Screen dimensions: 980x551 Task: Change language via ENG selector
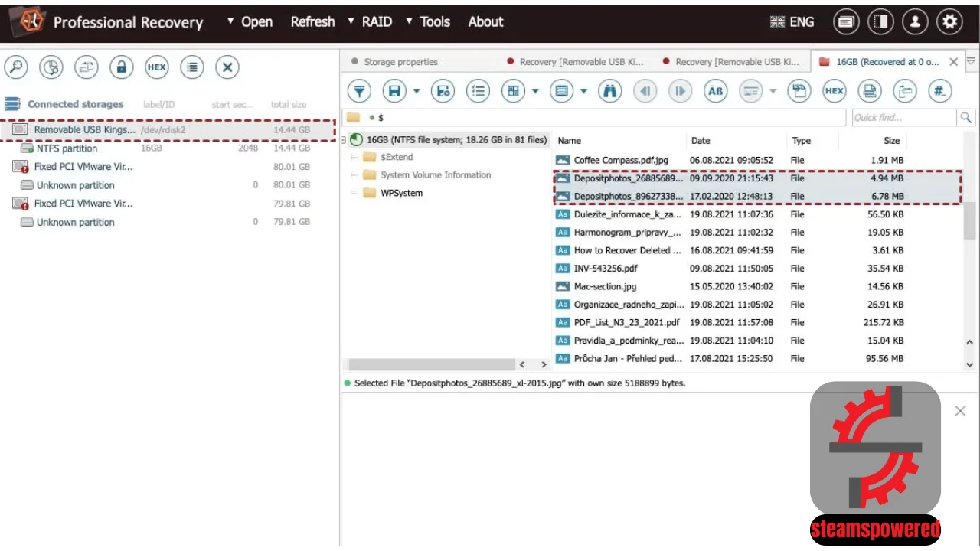(792, 22)
